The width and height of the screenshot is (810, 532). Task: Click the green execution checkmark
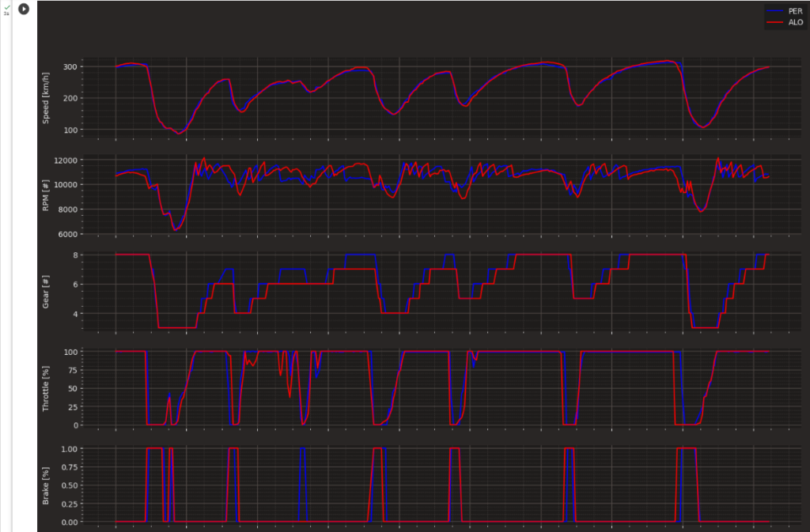coord(6,6)
